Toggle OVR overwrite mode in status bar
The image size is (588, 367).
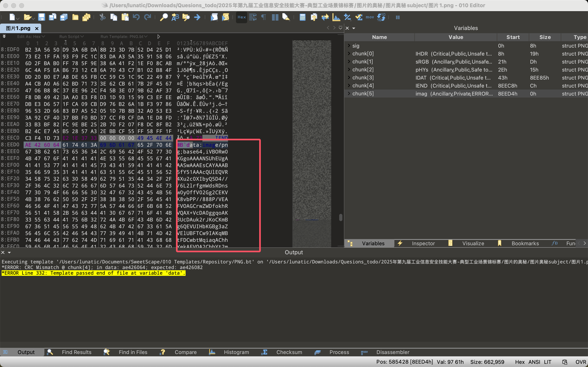click(x=581, y=362)
